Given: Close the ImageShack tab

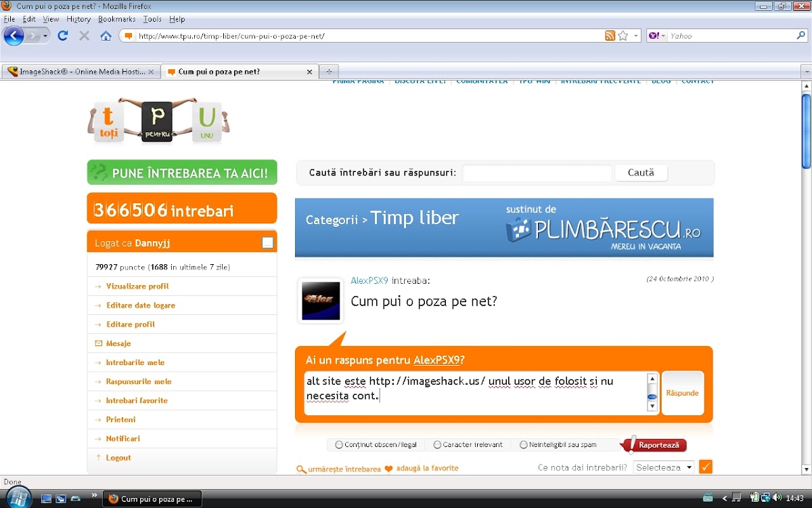Looking at the screenshot, I should click(151, 71).
